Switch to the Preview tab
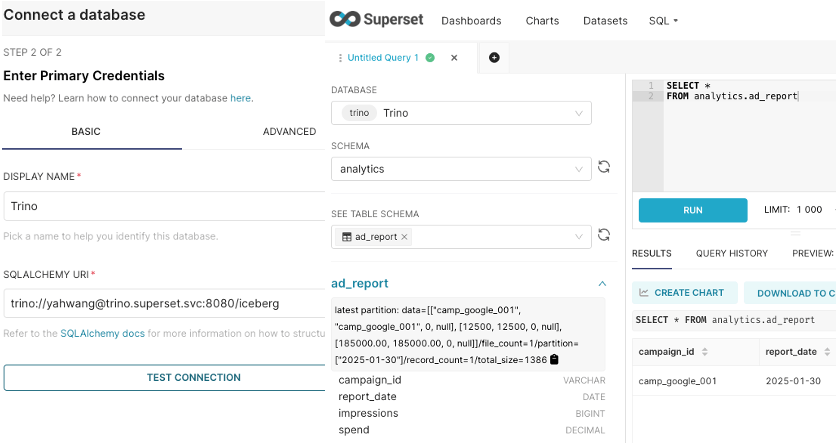 813,253
